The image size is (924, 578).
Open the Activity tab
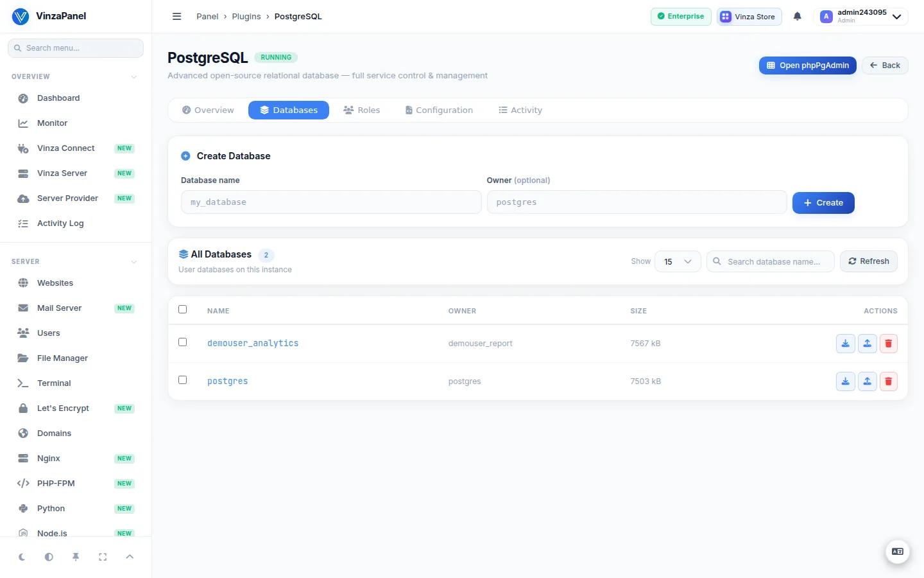(520, 110)
